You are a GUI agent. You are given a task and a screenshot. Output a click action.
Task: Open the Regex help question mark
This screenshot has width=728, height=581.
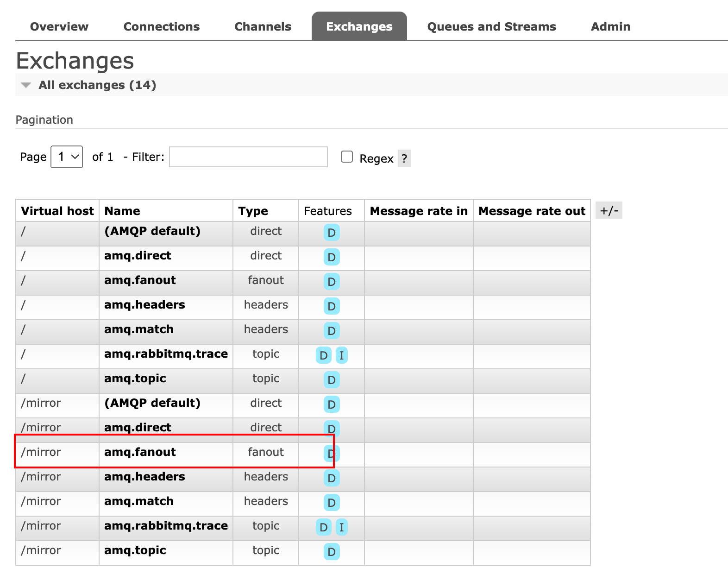click(x=404, y=158)
